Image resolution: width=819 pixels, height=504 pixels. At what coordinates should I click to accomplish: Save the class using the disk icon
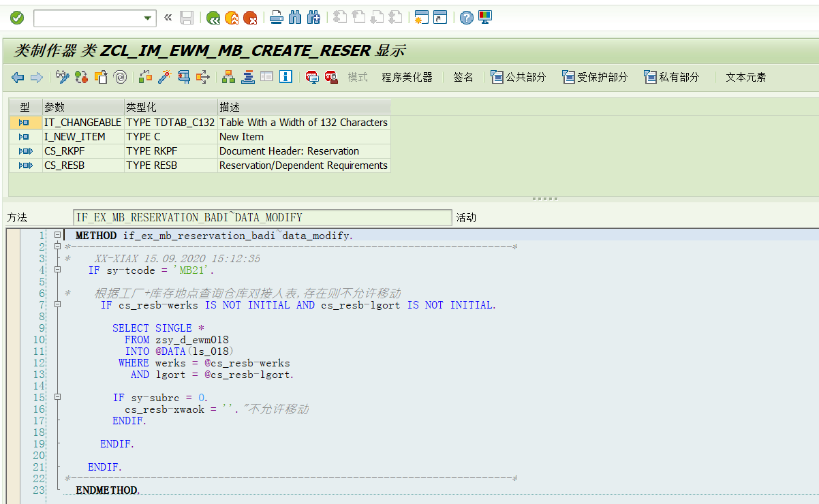(186, 17)
